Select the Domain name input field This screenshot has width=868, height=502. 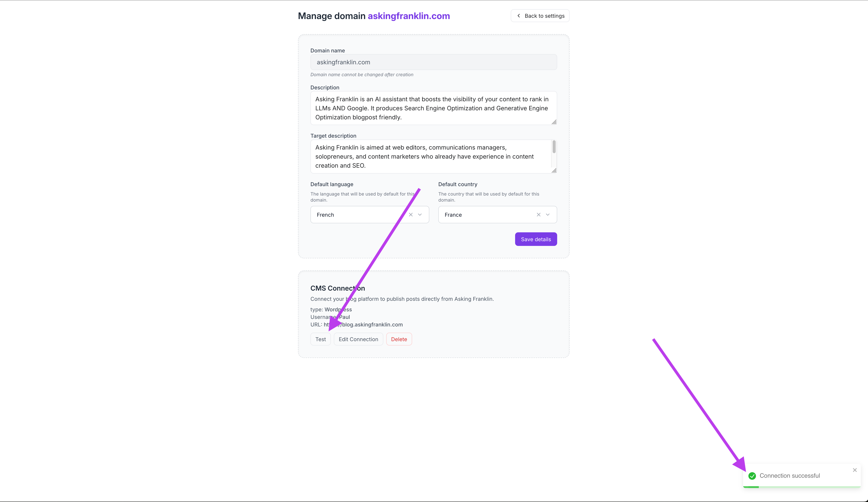tap(433, 62)
